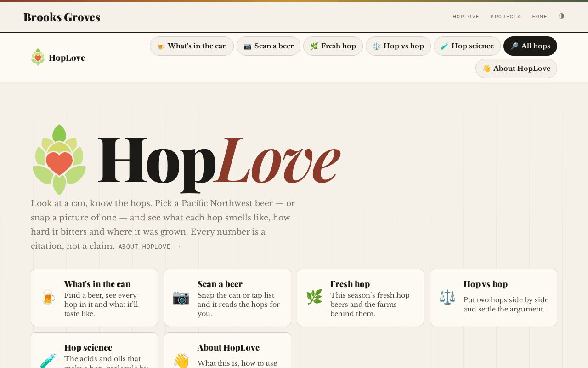
Task: Click the beer mug icon on What's in the can card
Action: 48,297
